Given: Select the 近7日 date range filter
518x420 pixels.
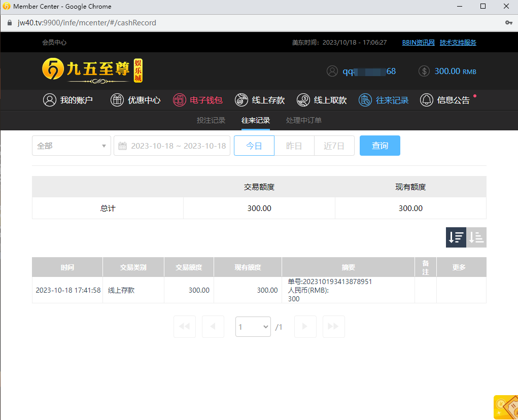Looking at the screenshot, I should tap(334, 146).
